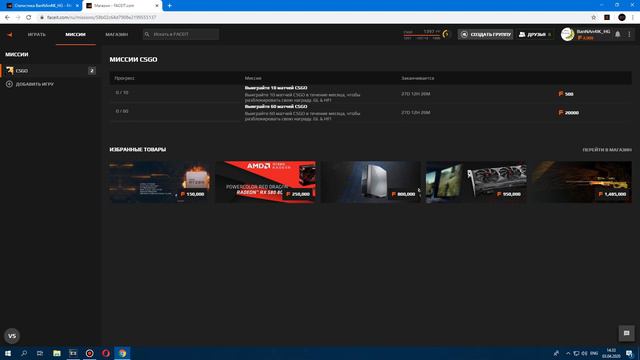Open the Магазин tab
The height and width of the screenshot is (360, 640).
(117, 35)
